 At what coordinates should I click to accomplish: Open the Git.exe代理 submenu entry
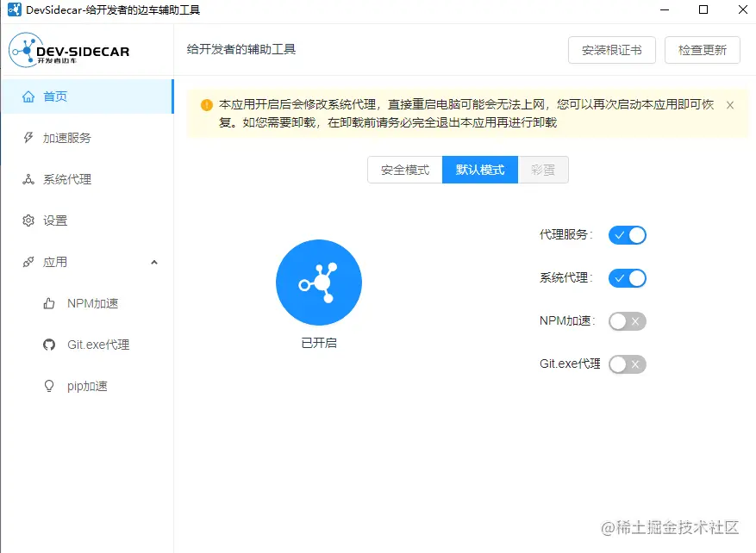(x=87, y=345)
